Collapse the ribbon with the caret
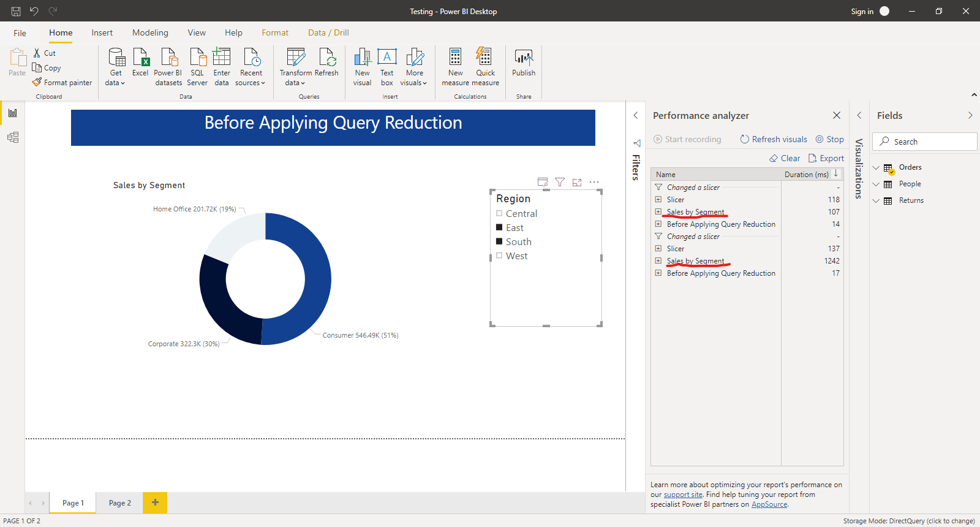The height and width of the screenshot is (527, 980). [x=974, y=95]
